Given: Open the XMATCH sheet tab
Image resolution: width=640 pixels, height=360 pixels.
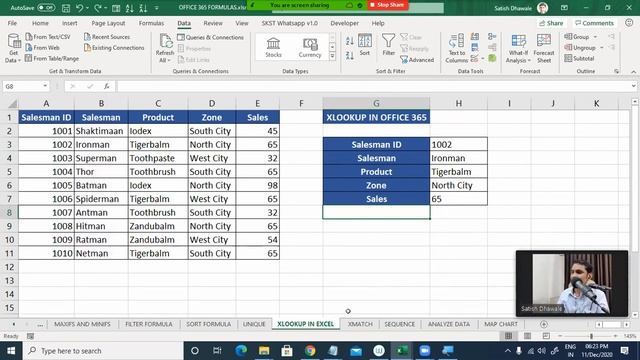Looking at the screenshot, I should (x=360, y=324).
